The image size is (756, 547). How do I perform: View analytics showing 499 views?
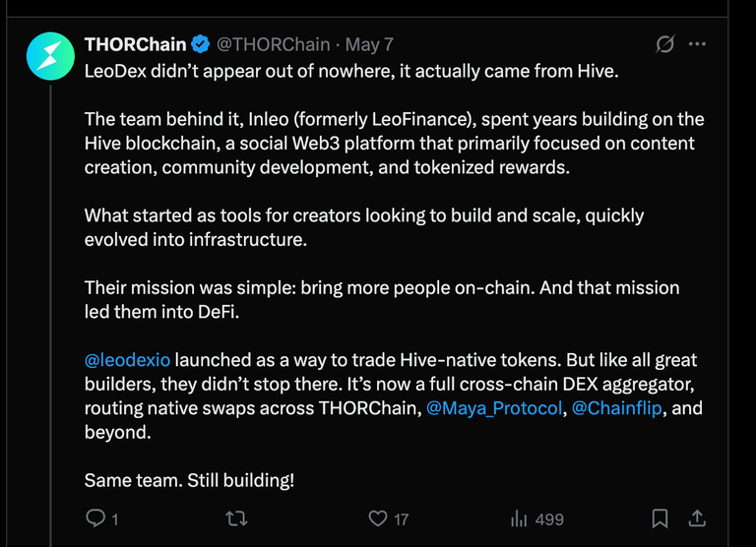click(519, 518)
